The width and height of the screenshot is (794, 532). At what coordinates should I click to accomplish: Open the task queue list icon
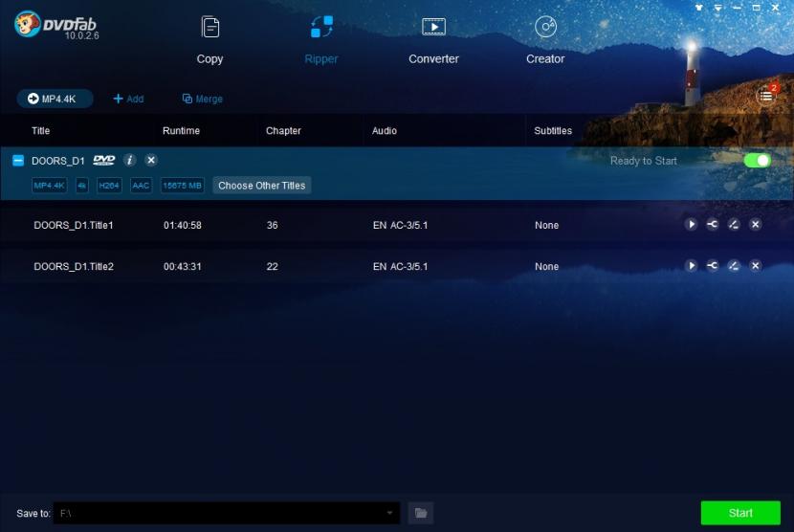coord(765,96)
